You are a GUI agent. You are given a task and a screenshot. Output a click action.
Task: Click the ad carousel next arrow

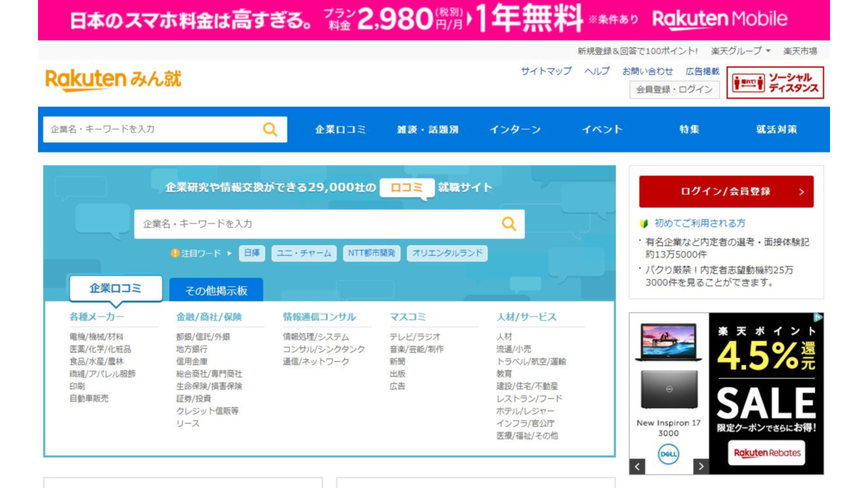point(701,466)
